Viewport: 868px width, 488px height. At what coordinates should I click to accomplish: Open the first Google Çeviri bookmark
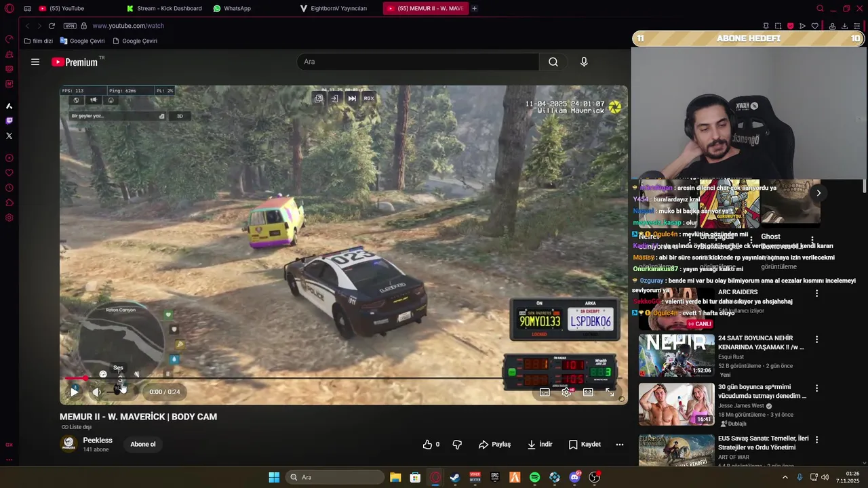pyautogui.click(x=82, y=41)
